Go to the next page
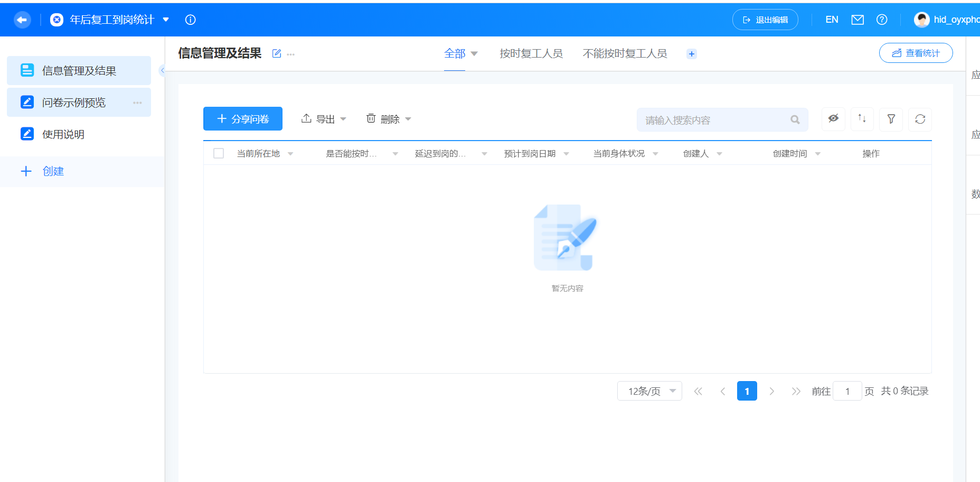The height and width of the screenshot is (482, 980). click(x=771, y=391)
